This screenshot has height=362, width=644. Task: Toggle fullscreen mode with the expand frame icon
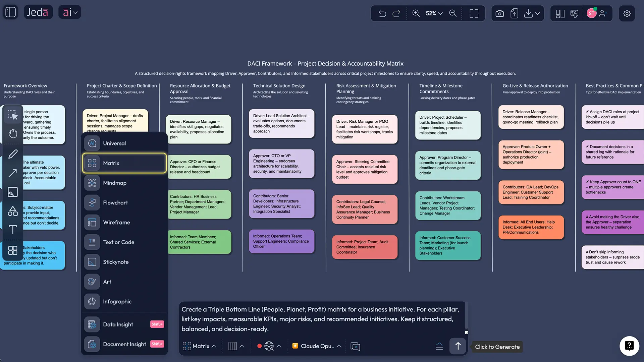(474, 13)
